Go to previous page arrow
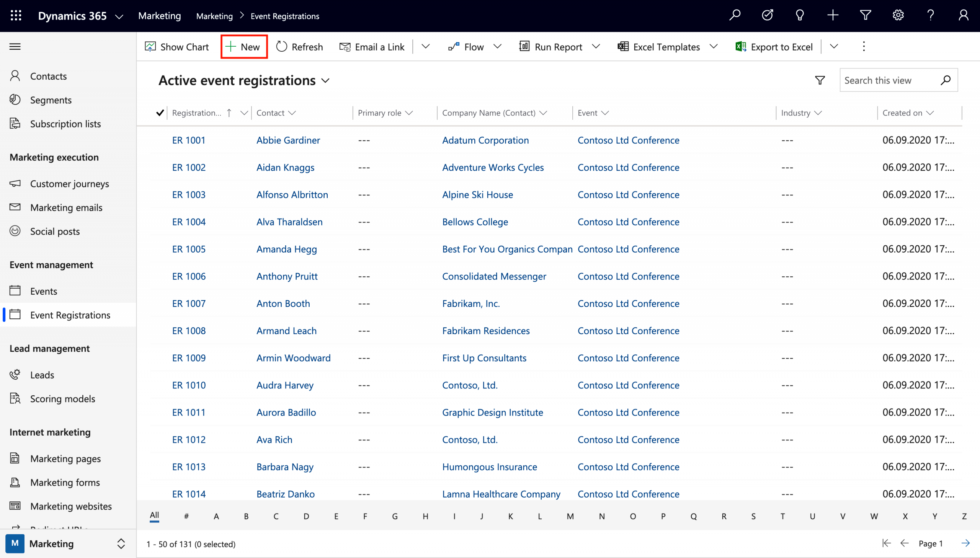Image resolution: width=980 pixels, height=558 pixels. (x=905, y=543)
